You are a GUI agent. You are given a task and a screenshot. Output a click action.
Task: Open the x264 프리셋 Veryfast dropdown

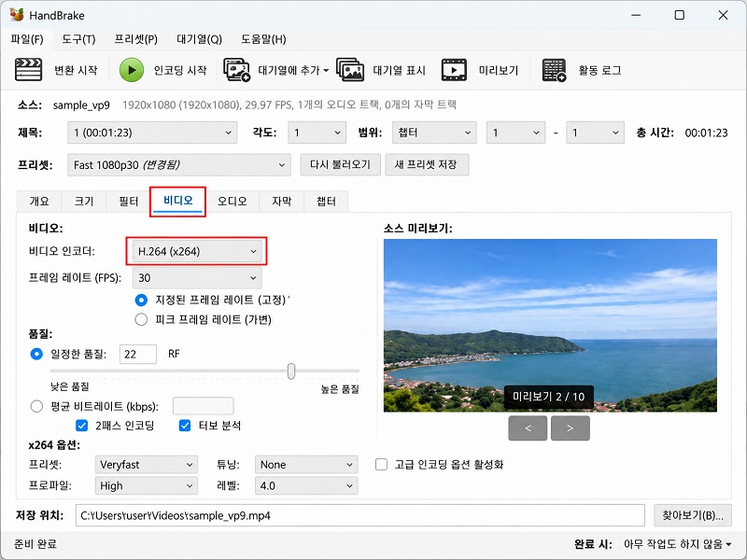tap(147, 464)
